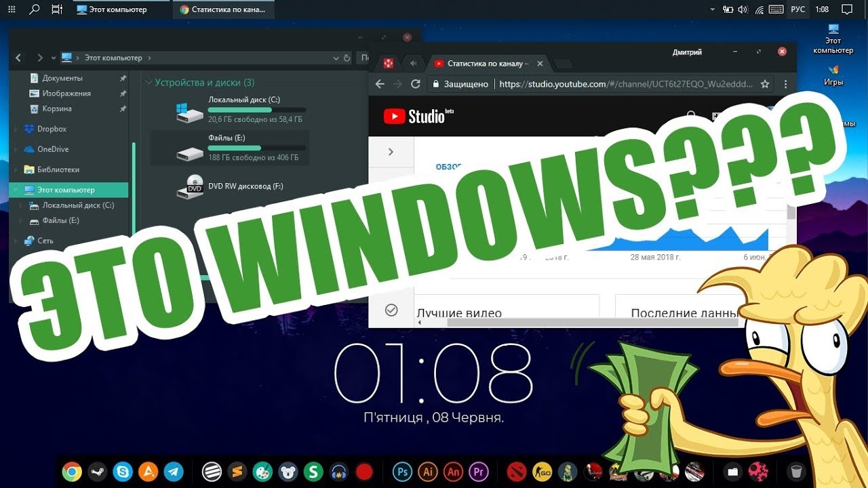The height and width of the screenshot is (488, 868).
Task: Open a new tab in Chrome
Action: [564, 64]
